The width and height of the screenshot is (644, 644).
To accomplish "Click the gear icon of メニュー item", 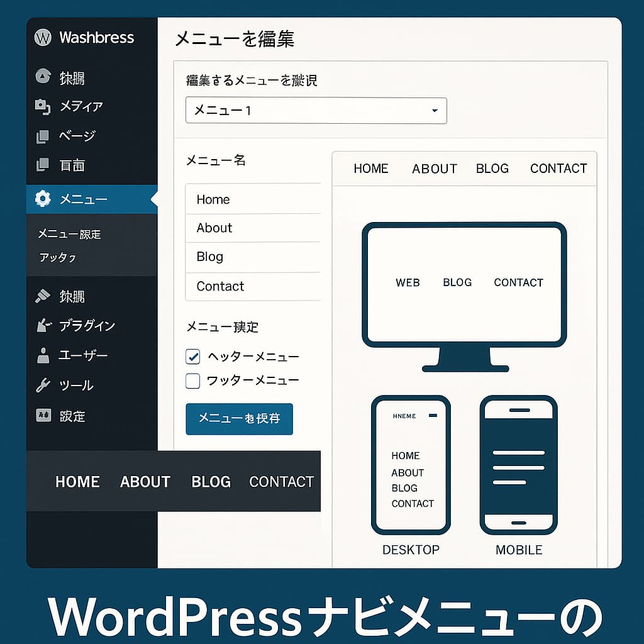I will 43,199.
